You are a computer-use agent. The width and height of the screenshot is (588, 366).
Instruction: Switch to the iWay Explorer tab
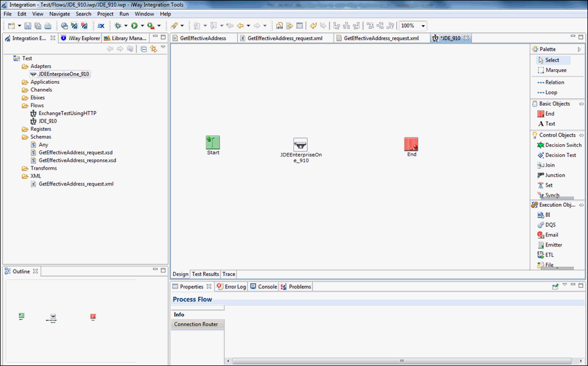(80, 38)
